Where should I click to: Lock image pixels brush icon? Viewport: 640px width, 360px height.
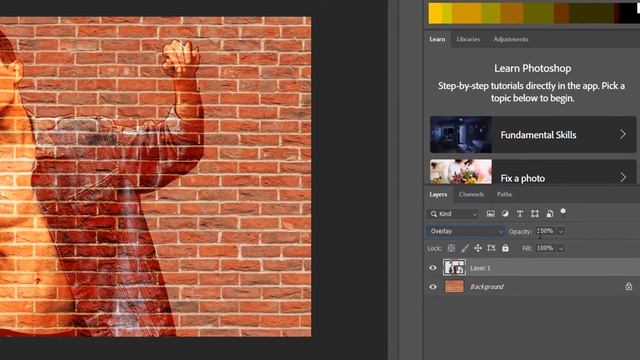464,248
